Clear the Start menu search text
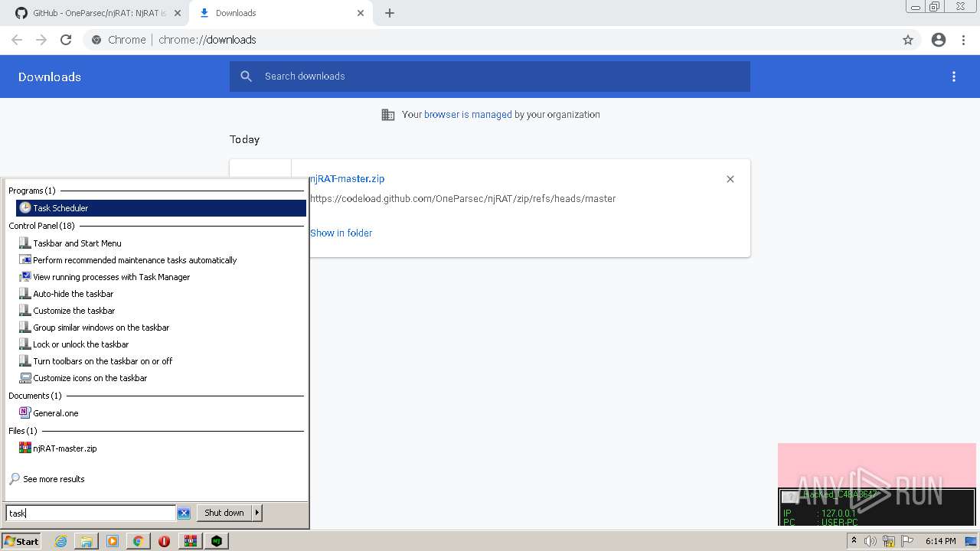This screenshot has width=980, height=551. 184,514
